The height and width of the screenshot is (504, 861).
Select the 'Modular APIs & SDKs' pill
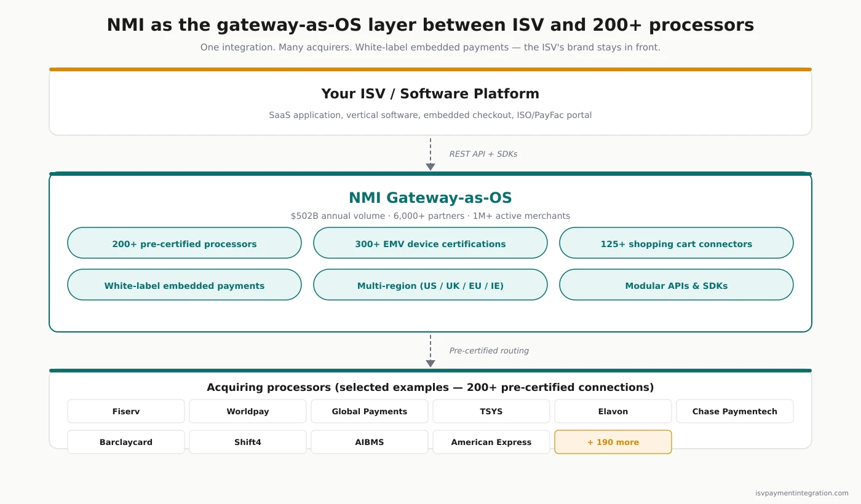pos(676,285)
